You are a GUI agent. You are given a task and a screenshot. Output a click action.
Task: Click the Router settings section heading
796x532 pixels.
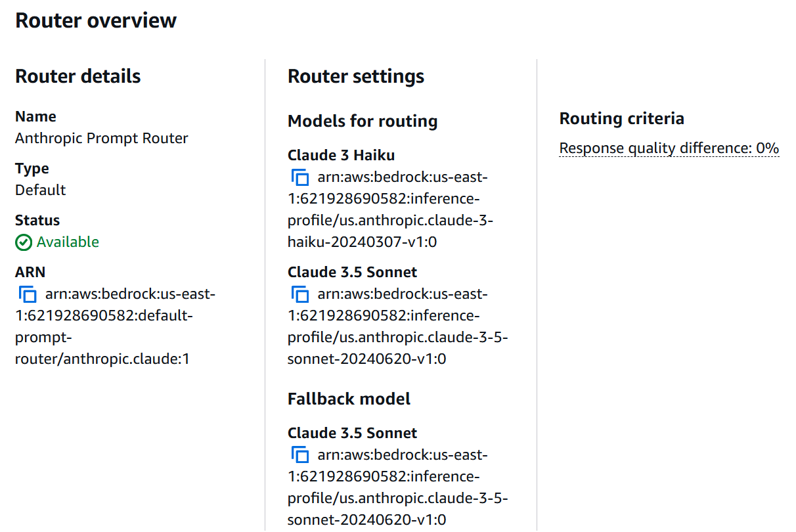point(355,76)
